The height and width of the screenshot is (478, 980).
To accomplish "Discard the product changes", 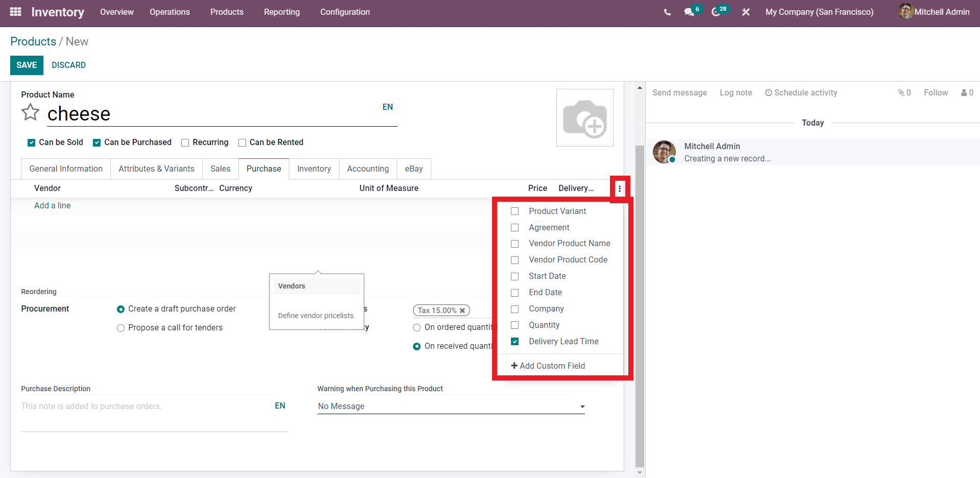I will (x=68, y=65).
